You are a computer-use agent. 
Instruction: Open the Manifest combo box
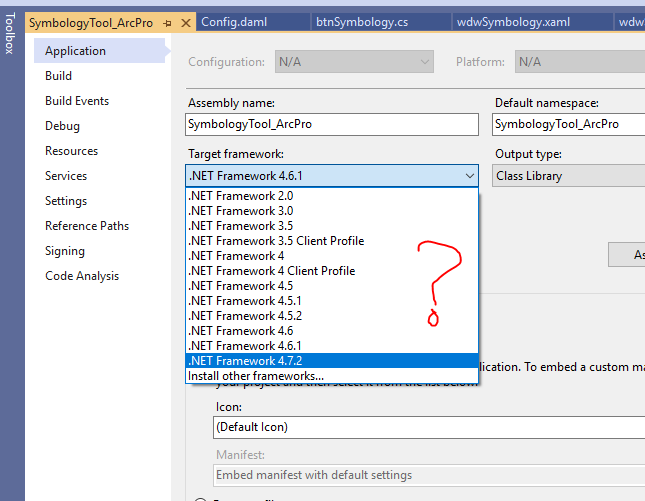(x=429, y=475)
